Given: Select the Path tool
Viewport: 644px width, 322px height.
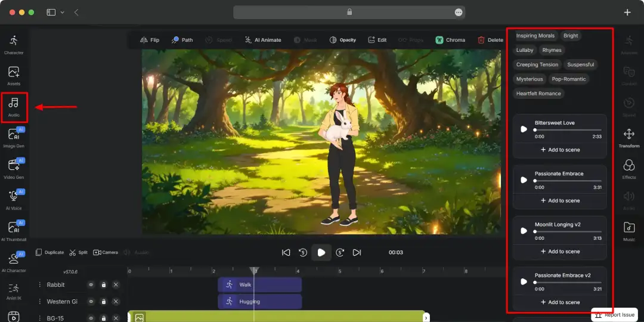Looking at the screenshot, I should [x=182, y=40].
